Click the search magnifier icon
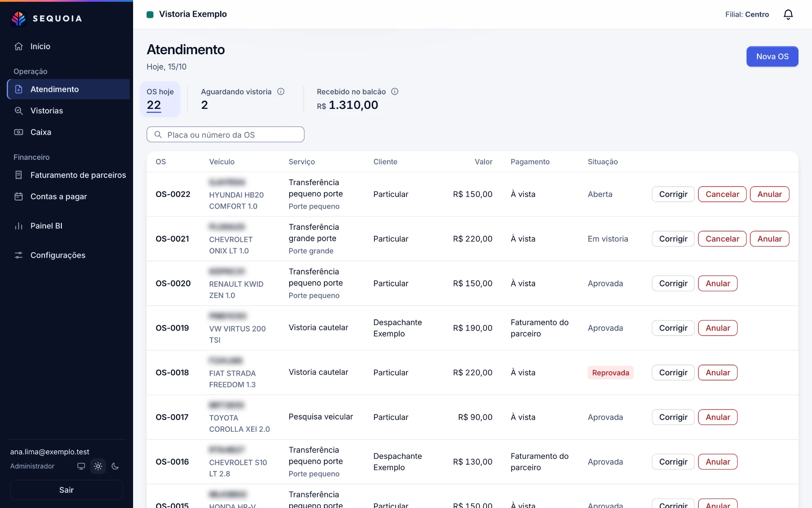This screenshot has width=812, height=508. point(158,135)
